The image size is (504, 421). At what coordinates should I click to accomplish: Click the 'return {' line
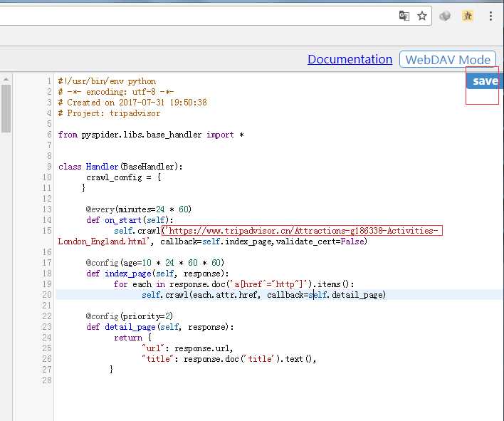[132, 338]
